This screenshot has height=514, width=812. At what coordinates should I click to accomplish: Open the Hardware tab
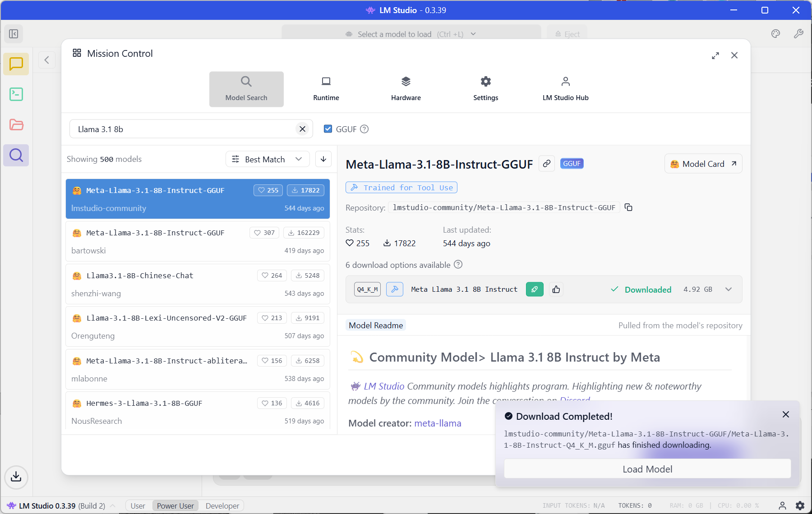(406, 89)
